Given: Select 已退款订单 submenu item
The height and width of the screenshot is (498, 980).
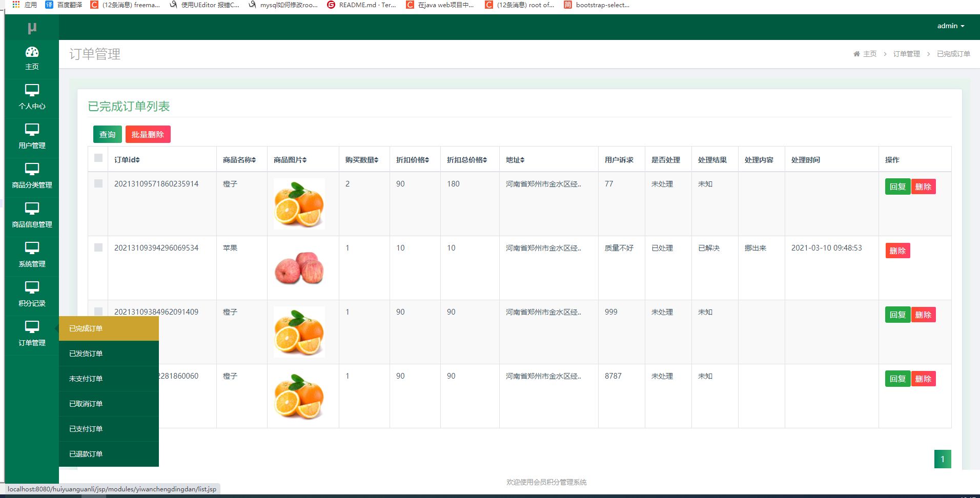Looking at the screenshot, I should point(109,454).
